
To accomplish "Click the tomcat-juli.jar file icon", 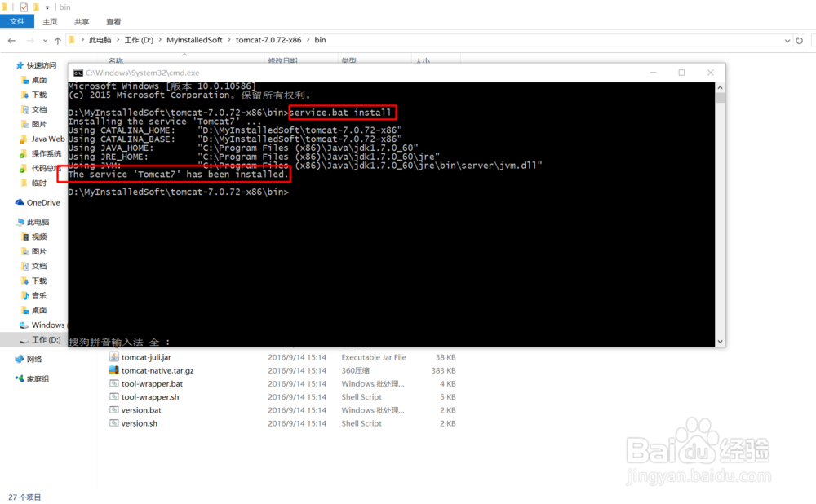I will click(x=114, y=357).
